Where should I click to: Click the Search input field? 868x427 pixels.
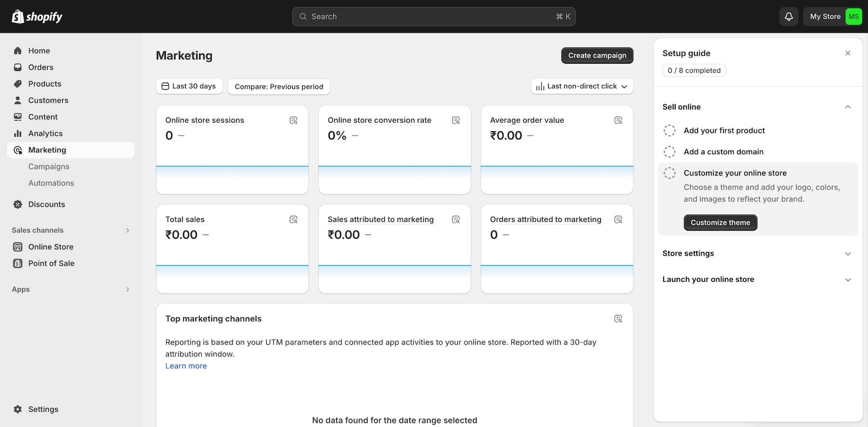click(434, 16)
